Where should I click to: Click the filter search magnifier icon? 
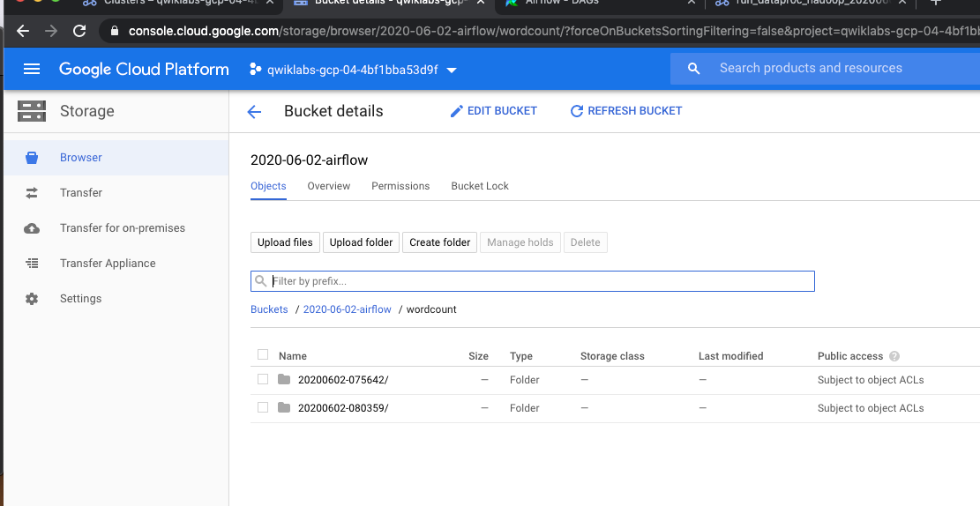click(x=260, y=281)
